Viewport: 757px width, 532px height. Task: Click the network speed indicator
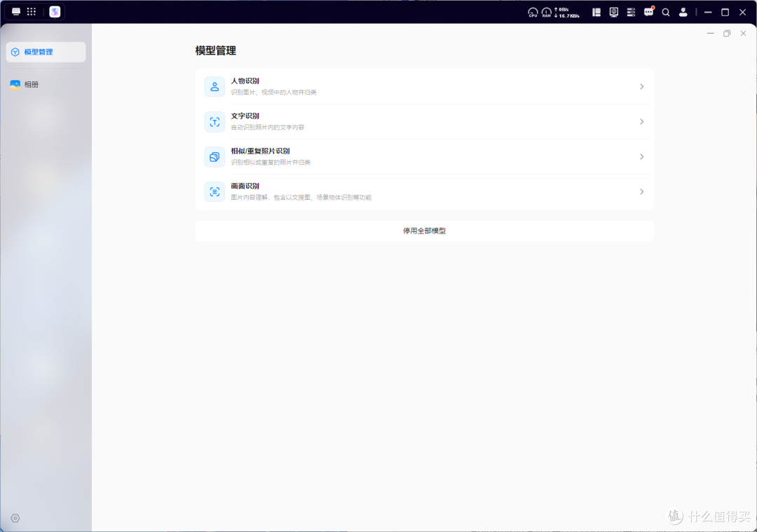click(x=567, y=13)
